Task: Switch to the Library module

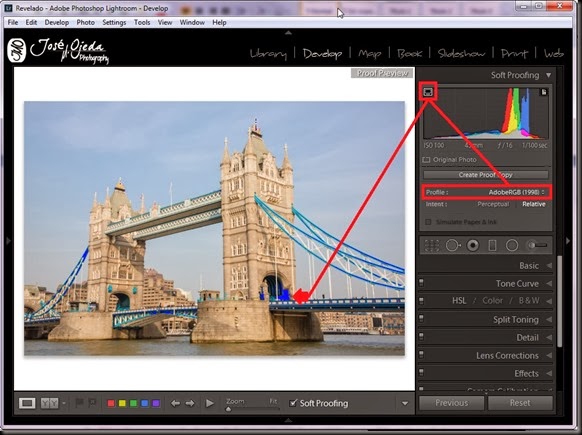Action: pyautogui.click(x=268, y=54)
